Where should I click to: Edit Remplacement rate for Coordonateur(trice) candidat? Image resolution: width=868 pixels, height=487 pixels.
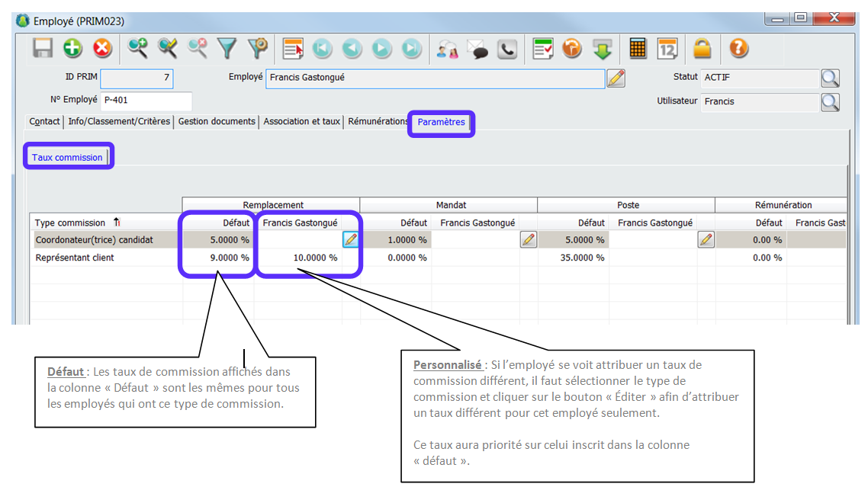350,240
